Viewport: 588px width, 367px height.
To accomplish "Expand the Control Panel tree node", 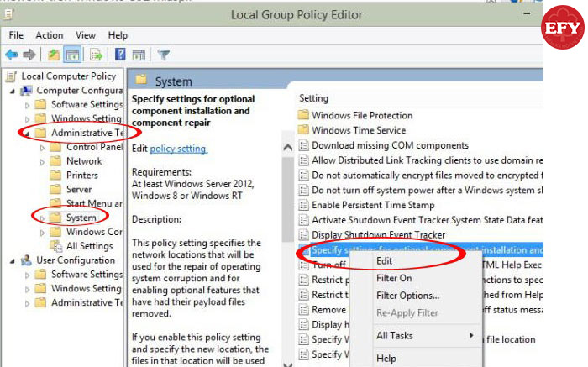I will click(x=42, y=148).
